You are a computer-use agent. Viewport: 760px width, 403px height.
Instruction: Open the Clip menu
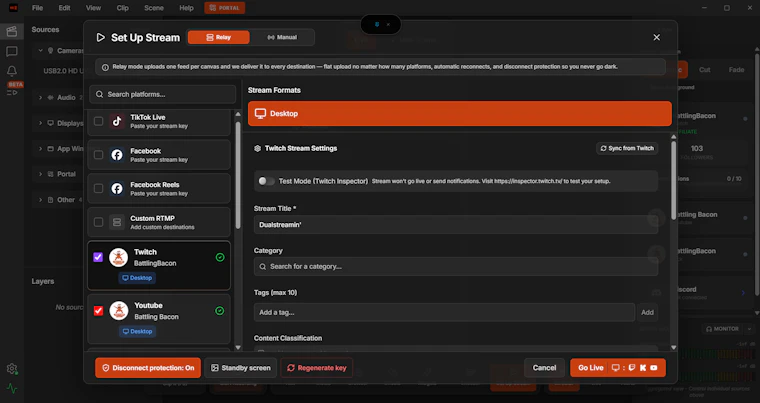coord(123,8)
